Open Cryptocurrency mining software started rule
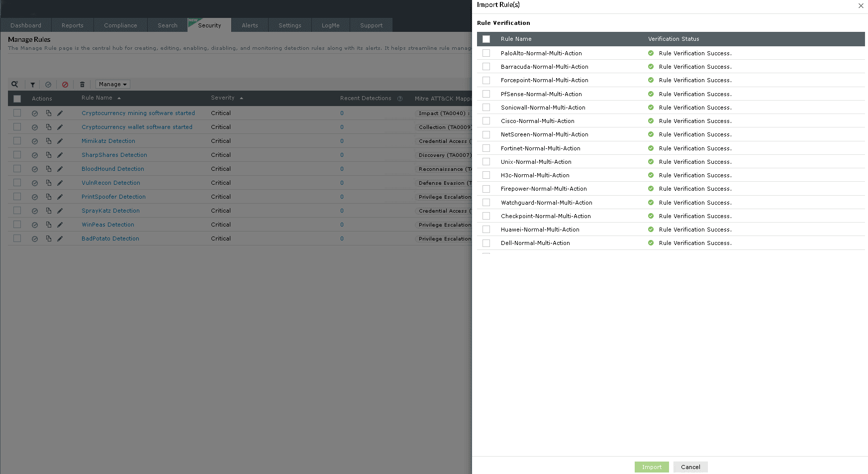Viewport: 868px width, 474px height. click(138, 113)
